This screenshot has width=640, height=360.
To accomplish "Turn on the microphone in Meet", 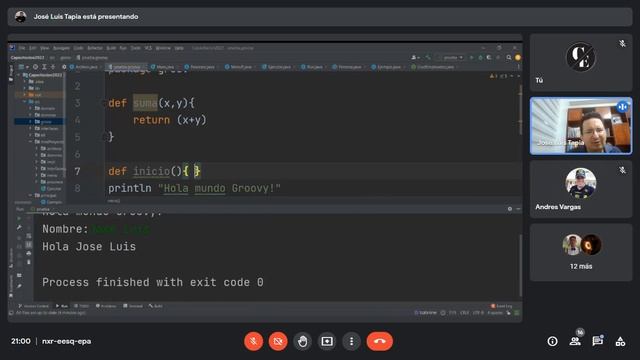I will [253, 341].
